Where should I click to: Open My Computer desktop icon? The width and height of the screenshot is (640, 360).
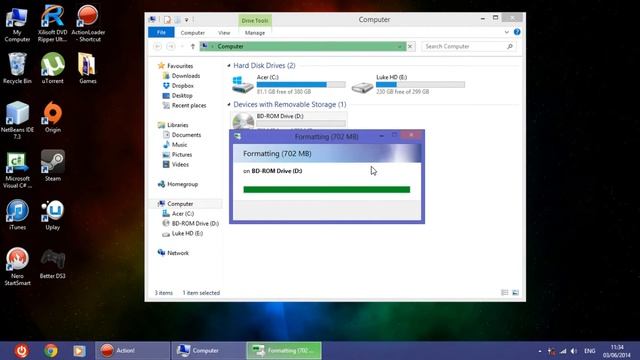coord(17,24)
